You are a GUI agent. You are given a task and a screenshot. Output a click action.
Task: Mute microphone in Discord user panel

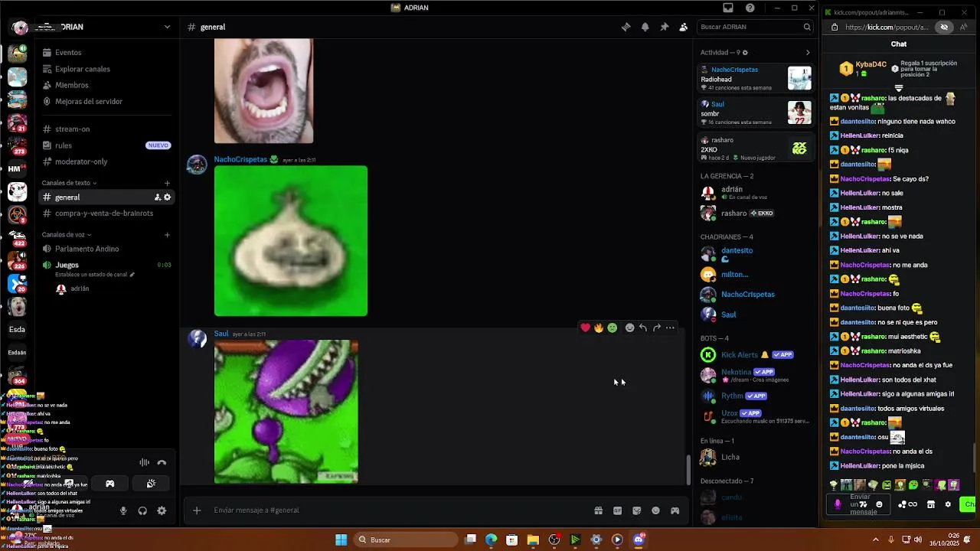click(123, 510)
